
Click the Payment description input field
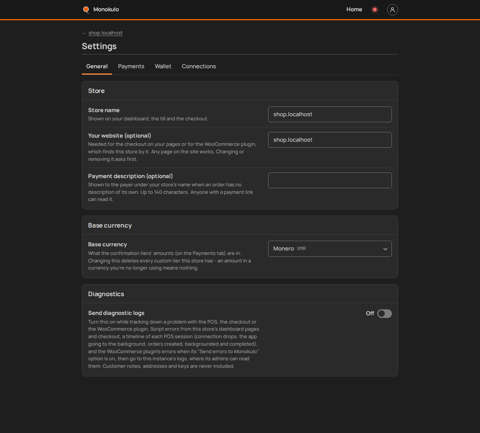(x=330, y=180)
